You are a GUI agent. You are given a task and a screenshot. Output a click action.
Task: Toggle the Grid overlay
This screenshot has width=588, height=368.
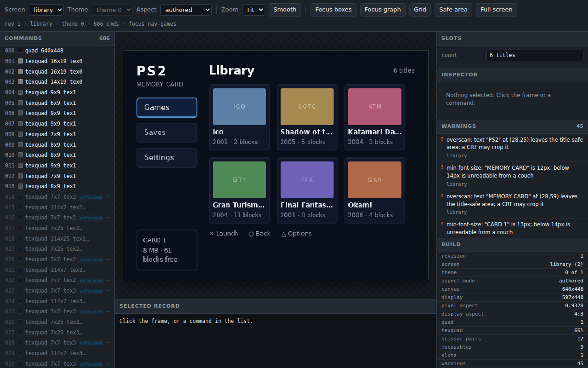[x=420, y=10]
